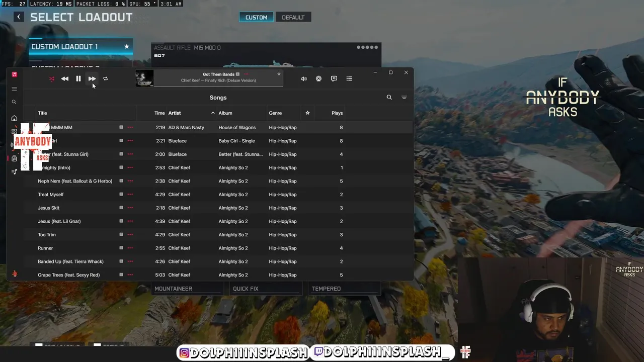The image size is (644, 362).
Task: Maximize the Apple Music window
Action: pos(390,72)
